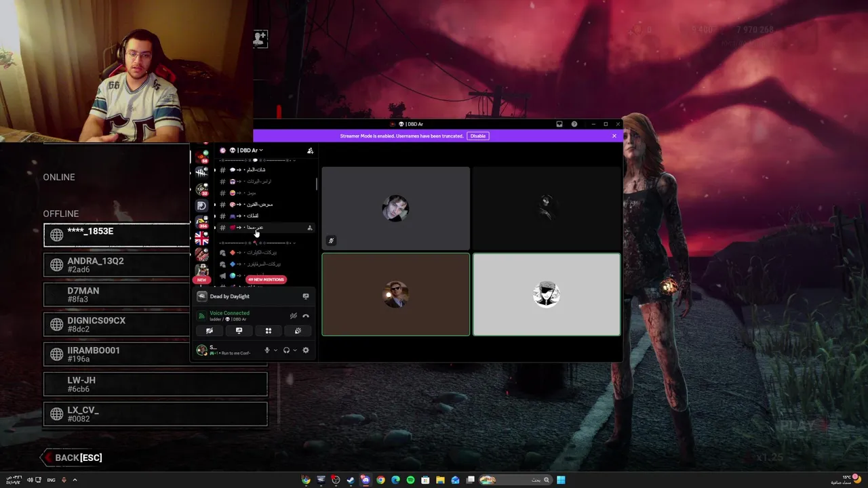Click the member icon on hovered channel
868x488 pixels.
(310, 228)
